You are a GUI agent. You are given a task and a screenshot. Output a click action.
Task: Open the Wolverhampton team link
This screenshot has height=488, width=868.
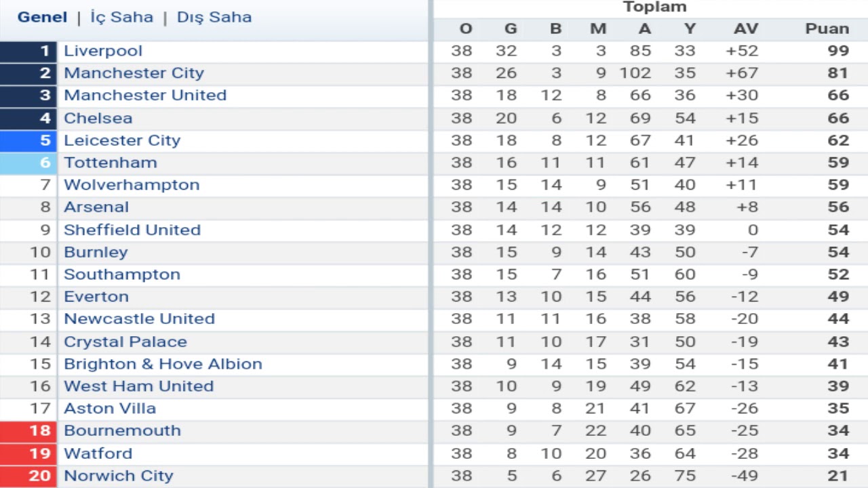(x=132, y=185)
